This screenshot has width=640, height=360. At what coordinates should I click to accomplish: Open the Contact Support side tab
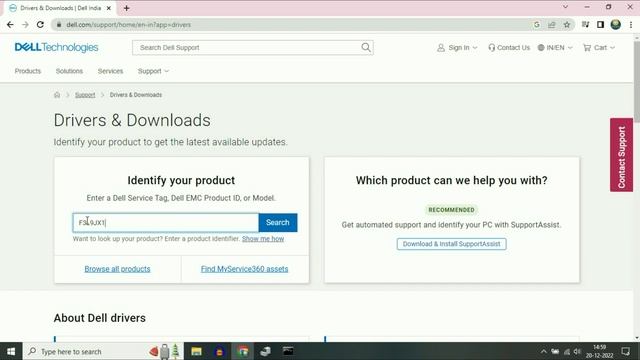coord(621,155)
